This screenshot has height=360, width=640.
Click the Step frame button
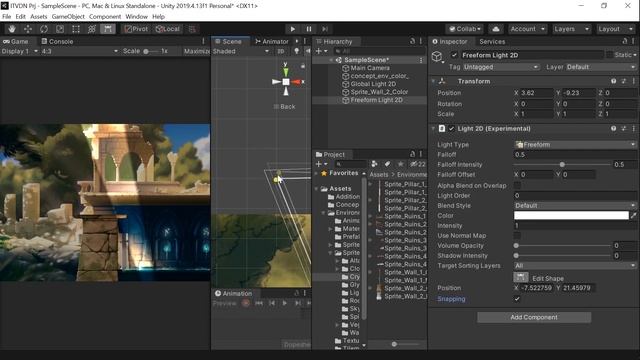pos(325,29)
